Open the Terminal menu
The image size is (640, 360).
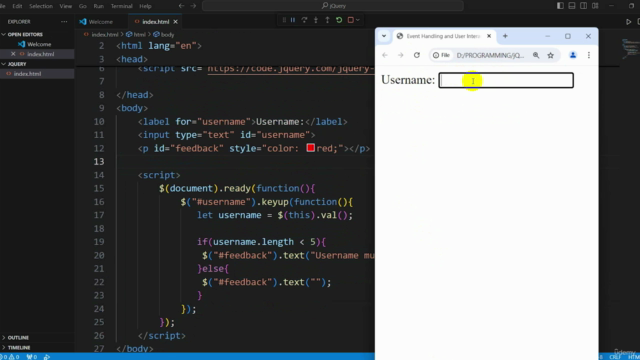[x=122, y=6]
